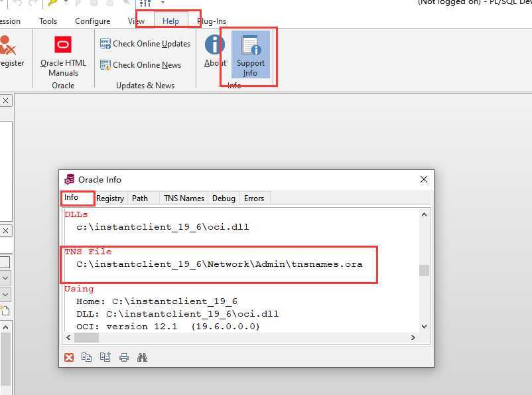Click the OCI: version 12.1 line
The height and width of the screenshot is (395, 532).
tap(168, 327)
